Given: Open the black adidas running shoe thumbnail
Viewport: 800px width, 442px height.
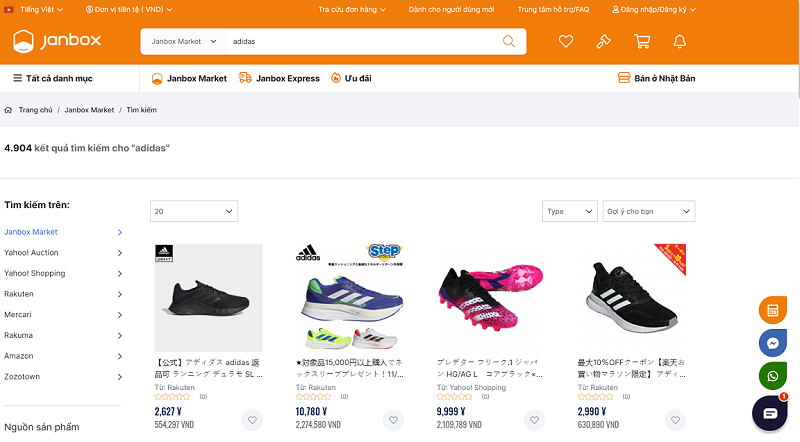Looking at the screenshot, I should tap(209, 298).
